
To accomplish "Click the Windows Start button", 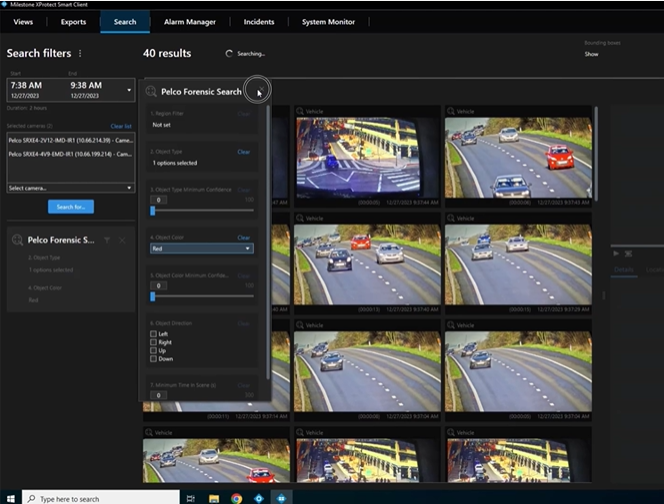I will coord(12,497).
